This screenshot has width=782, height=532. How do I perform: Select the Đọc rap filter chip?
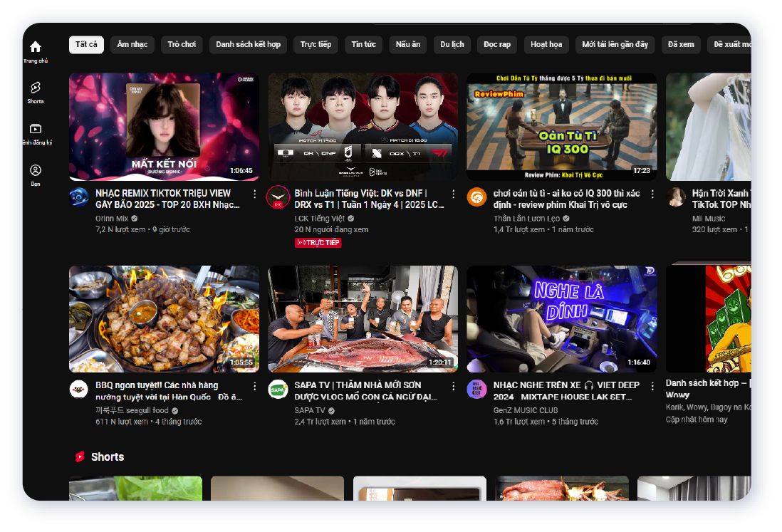click(497, 44)
